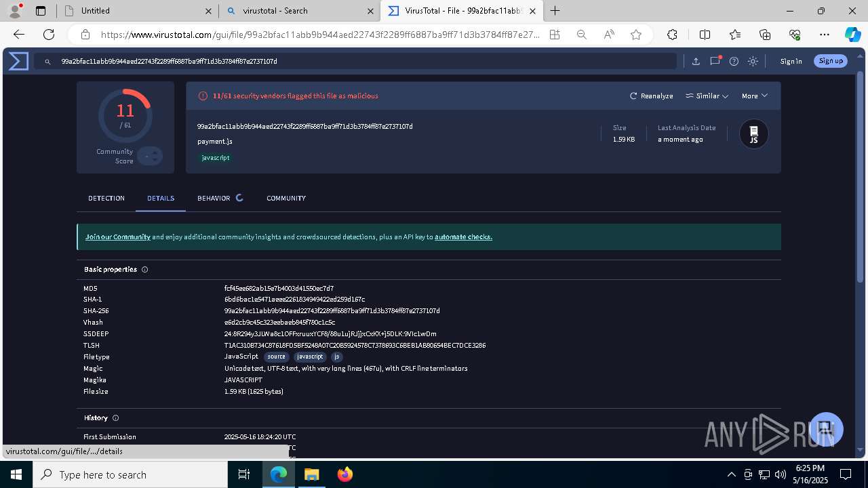Click the browser refresh icon
This screenshot has height=488, width=868.
coord(49,35)
